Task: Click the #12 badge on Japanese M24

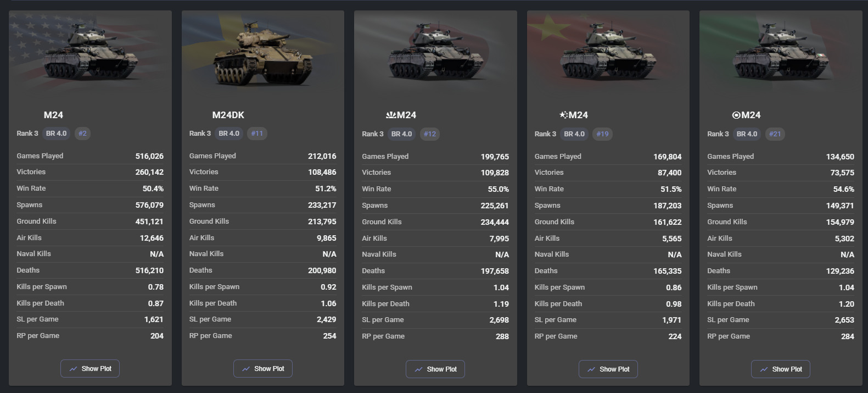Action: pos(430,134)
